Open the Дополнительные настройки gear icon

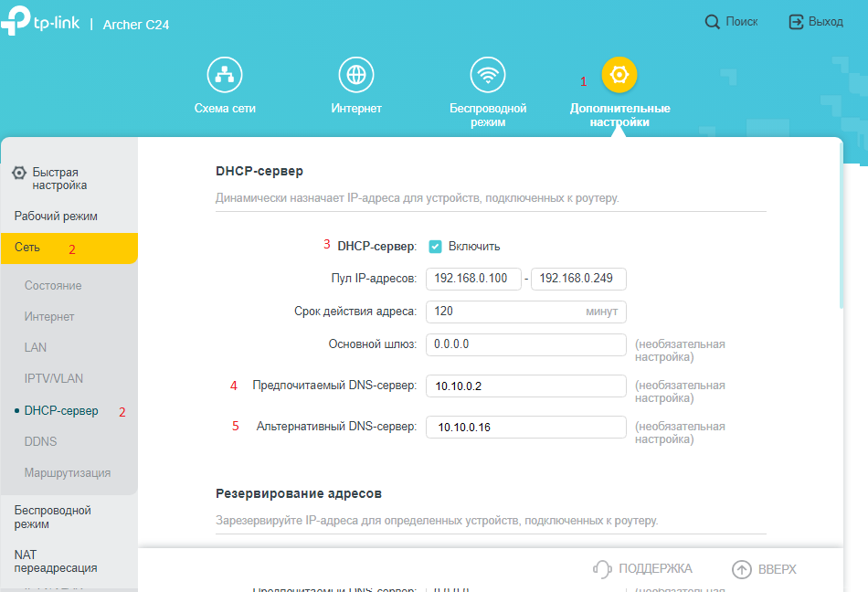619,75
